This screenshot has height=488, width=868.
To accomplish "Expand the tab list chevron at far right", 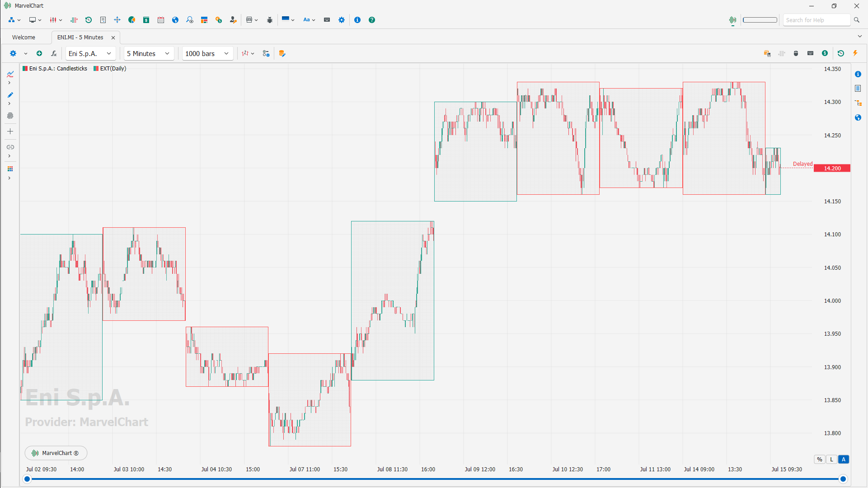I will [x=859, y=36].
